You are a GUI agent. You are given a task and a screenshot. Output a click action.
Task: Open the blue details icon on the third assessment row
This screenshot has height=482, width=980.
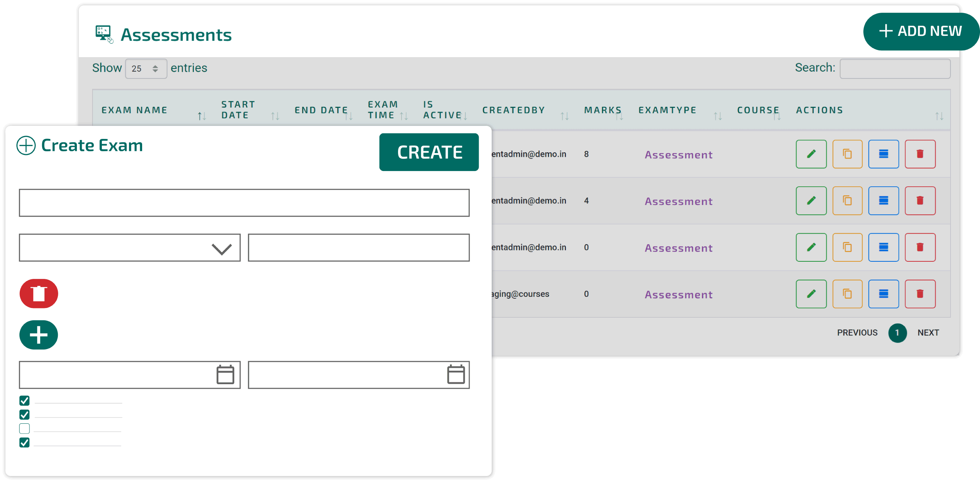click(x=883, y=247)
